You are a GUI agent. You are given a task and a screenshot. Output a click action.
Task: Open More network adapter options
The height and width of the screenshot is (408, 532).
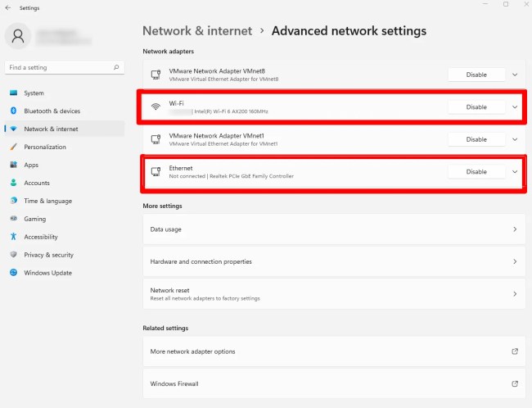coord(334,351)
